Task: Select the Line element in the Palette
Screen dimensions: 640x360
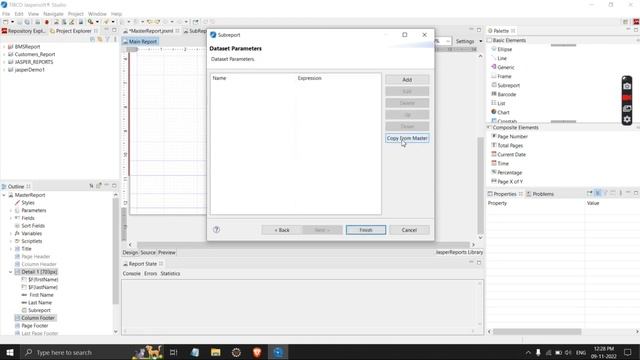Action: point(502,58)
